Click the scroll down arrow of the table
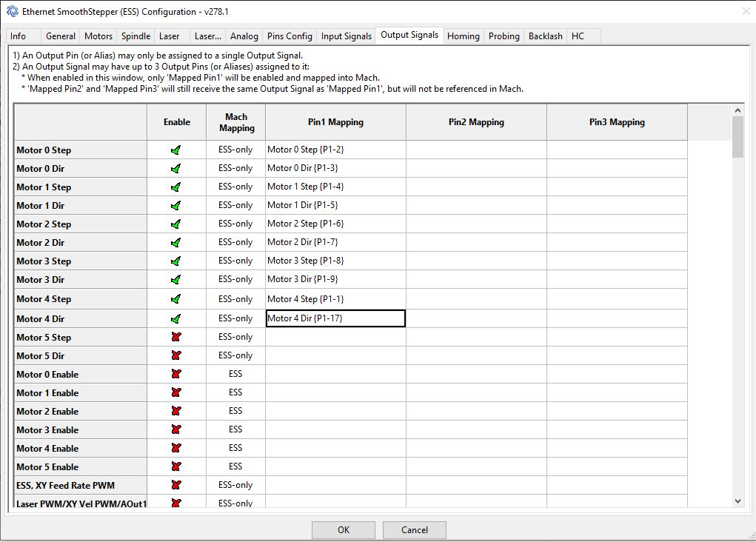The width and height of the screenshot is (756, 542). [x=737, y=501]
